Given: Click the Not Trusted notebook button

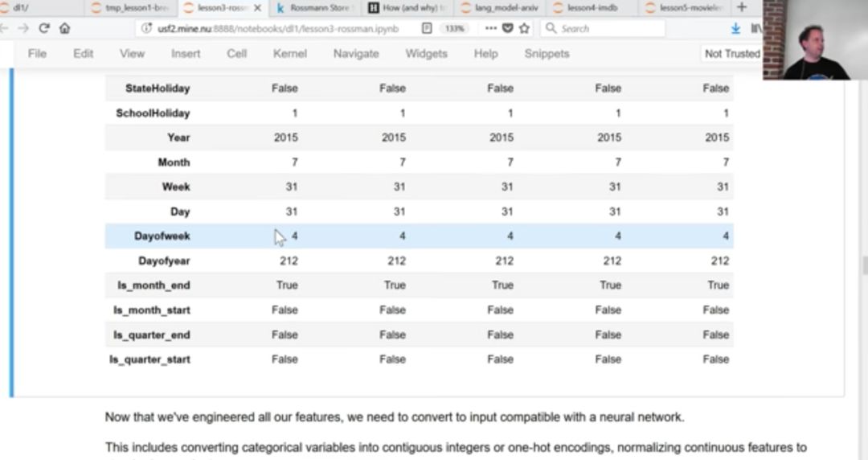Looking at the screenshot, I should (x=732, y=54).
